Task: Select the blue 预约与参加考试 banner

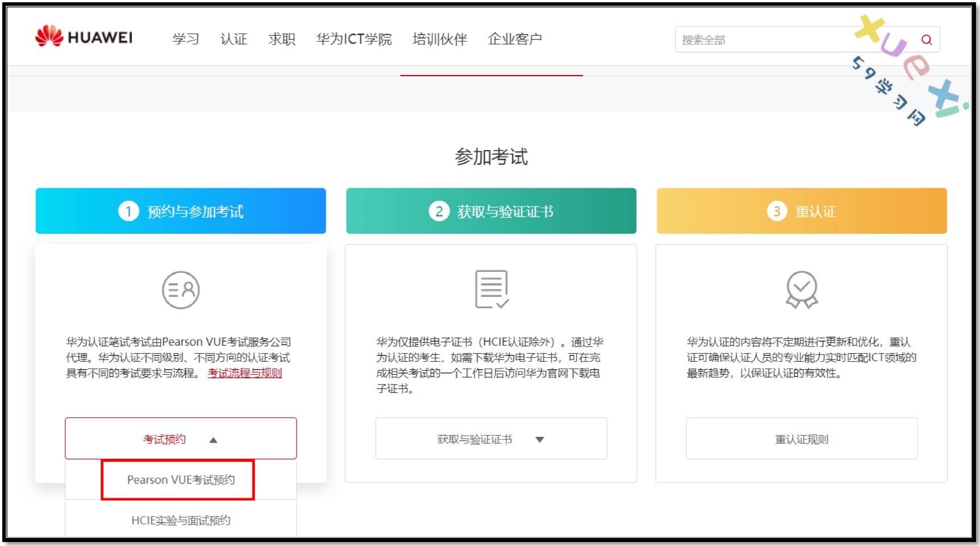Action: pyautogui.click(x=181, y=211)
